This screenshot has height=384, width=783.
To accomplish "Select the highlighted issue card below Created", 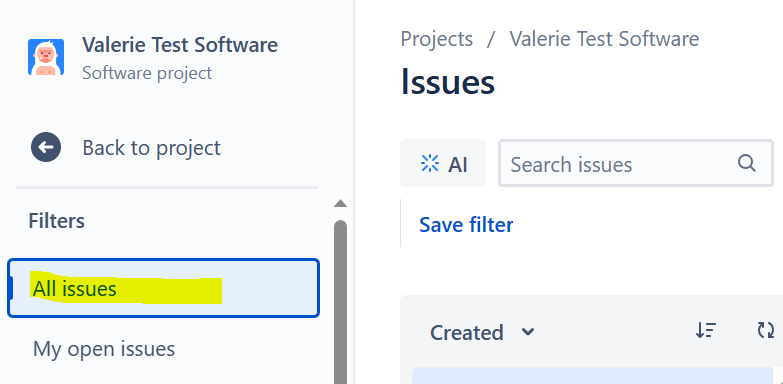I will pos(592,376).
